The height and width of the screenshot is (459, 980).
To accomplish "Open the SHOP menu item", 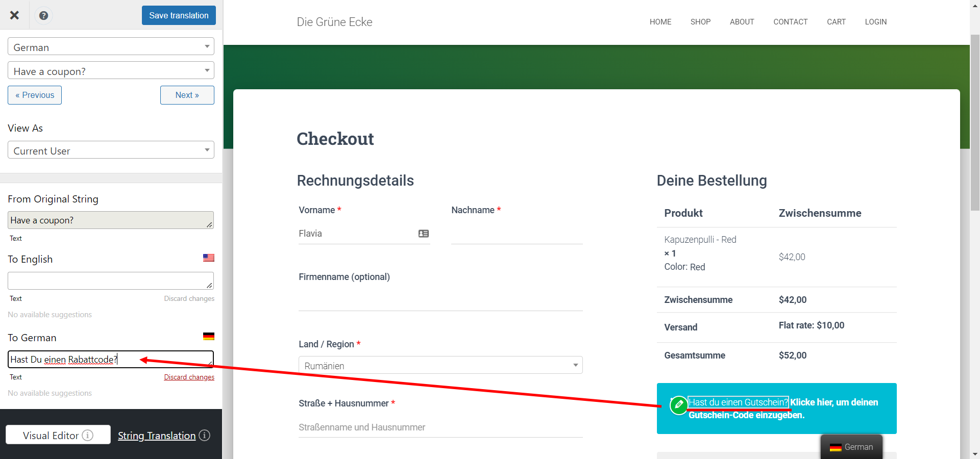I will 700,22.
